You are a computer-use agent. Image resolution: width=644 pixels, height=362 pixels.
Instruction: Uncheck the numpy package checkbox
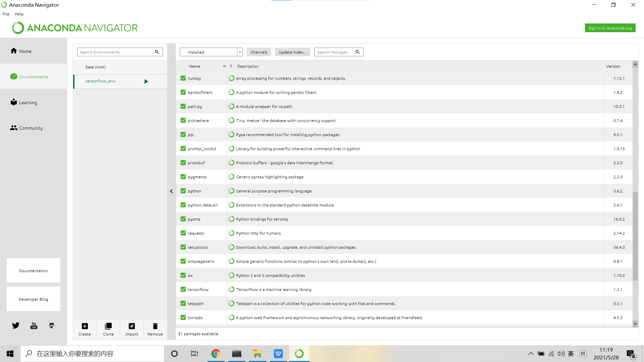tap(183, 78)
